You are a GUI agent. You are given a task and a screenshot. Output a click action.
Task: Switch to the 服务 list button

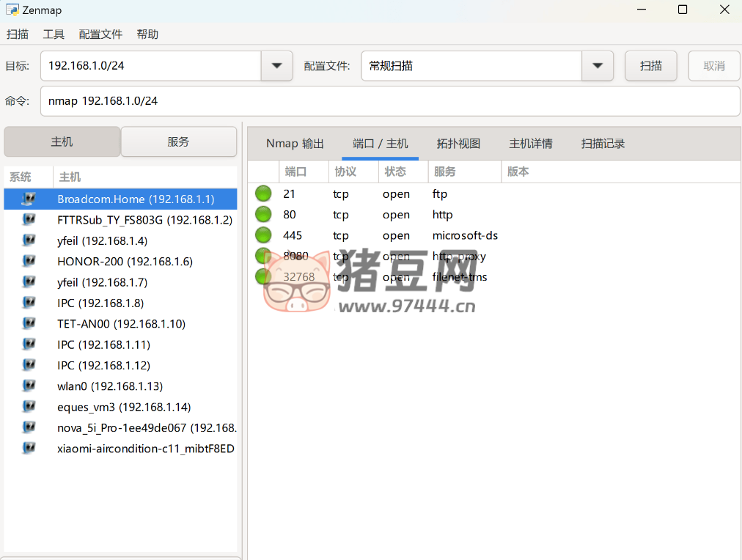tap(178, 141)
